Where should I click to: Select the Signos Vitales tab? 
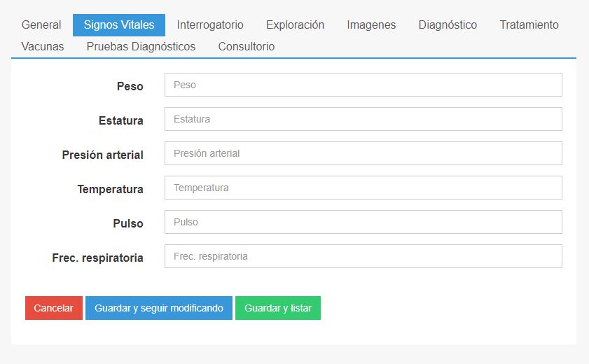coord(119,24)
